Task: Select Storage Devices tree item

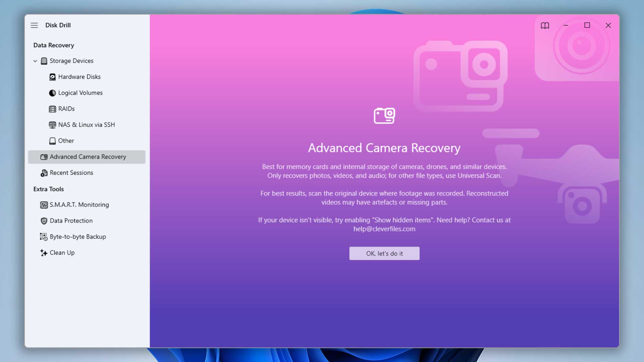Action: [x=71, y=61]
